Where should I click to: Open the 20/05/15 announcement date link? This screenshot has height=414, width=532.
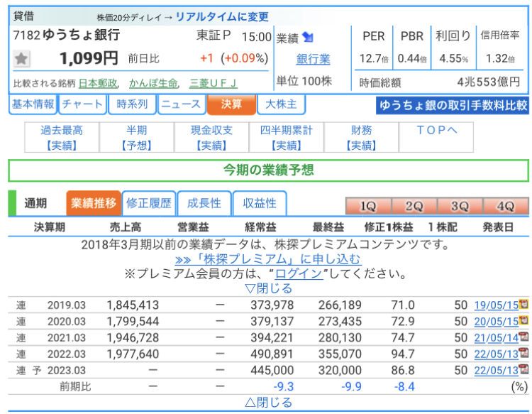click(497, 322)
